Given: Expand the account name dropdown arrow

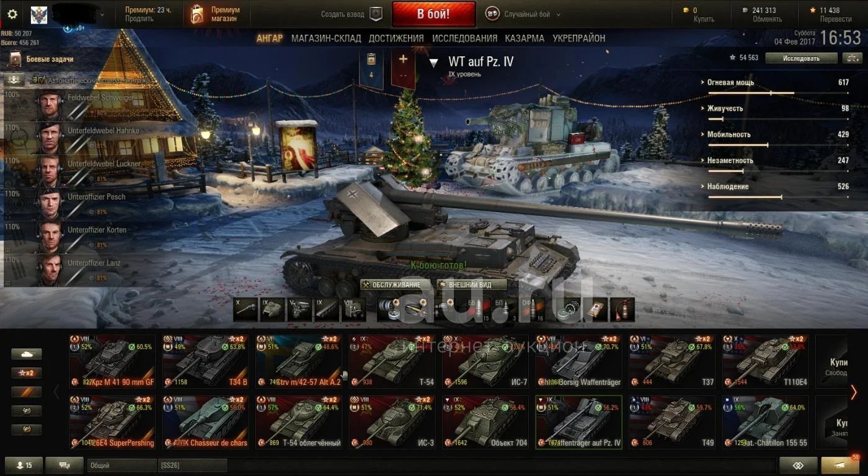Looking at the screenshot, I should click(102, 14).
